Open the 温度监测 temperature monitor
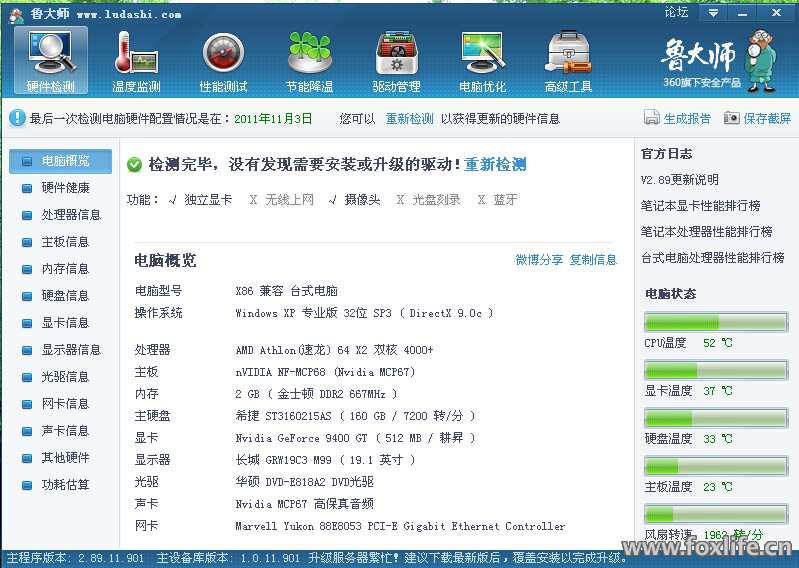 tap(136, 61)
